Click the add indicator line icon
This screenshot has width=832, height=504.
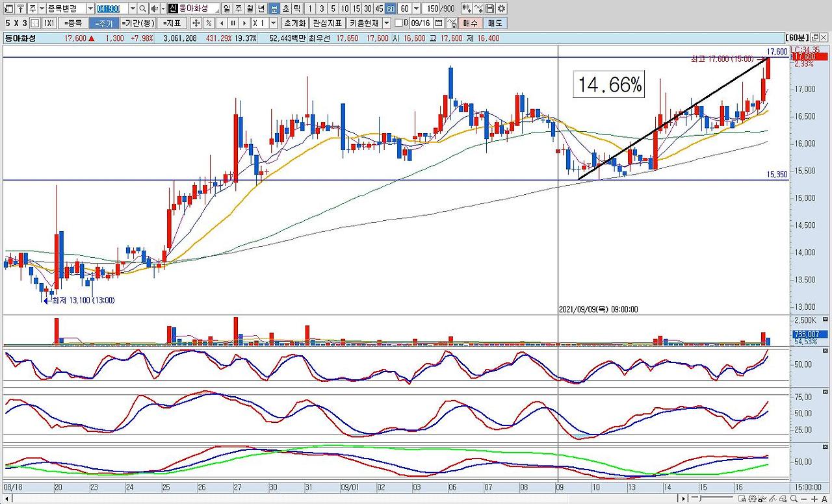click(478, 8)
